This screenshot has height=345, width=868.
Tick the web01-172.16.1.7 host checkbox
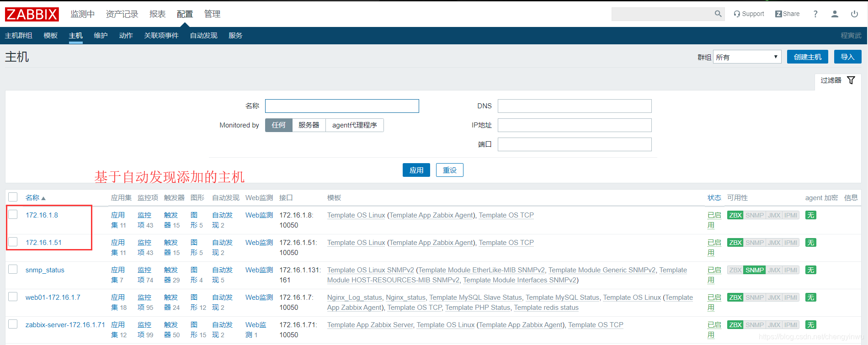(13, 297)
